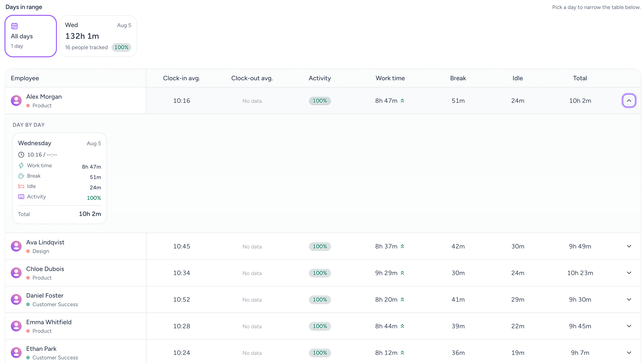Image resolution: width=644 pixels, height=363 pixels.
Task: Click the trend icon beside 8h 12m
Action: (402, 353)
